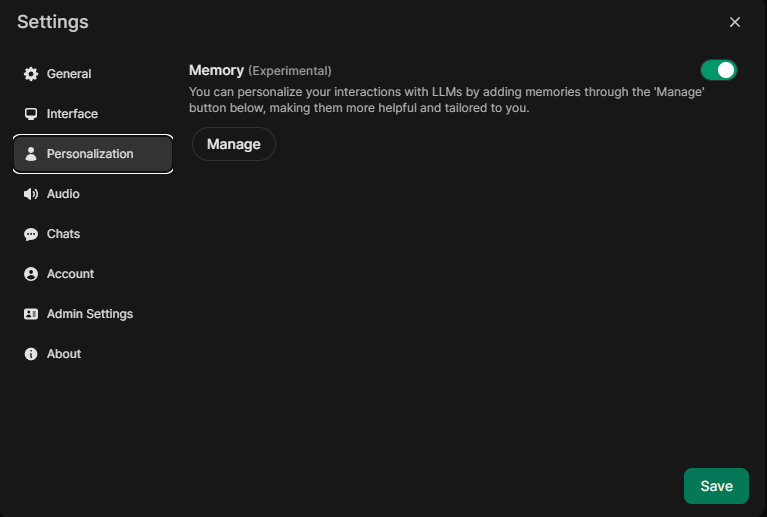Select the Personalization tab label

(90, 154)
